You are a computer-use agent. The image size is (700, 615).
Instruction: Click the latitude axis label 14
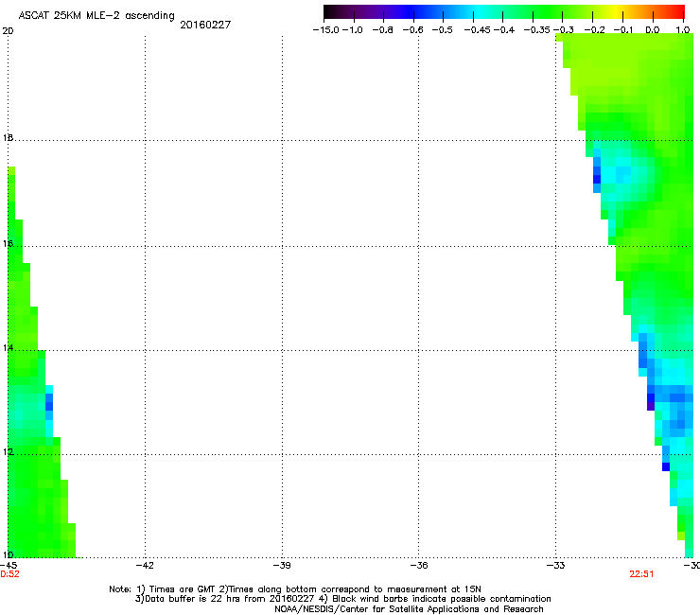tap(8, 347)
